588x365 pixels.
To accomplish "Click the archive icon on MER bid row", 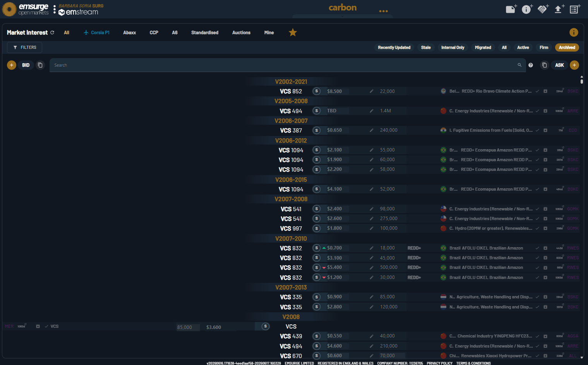I will coord(38,326).
